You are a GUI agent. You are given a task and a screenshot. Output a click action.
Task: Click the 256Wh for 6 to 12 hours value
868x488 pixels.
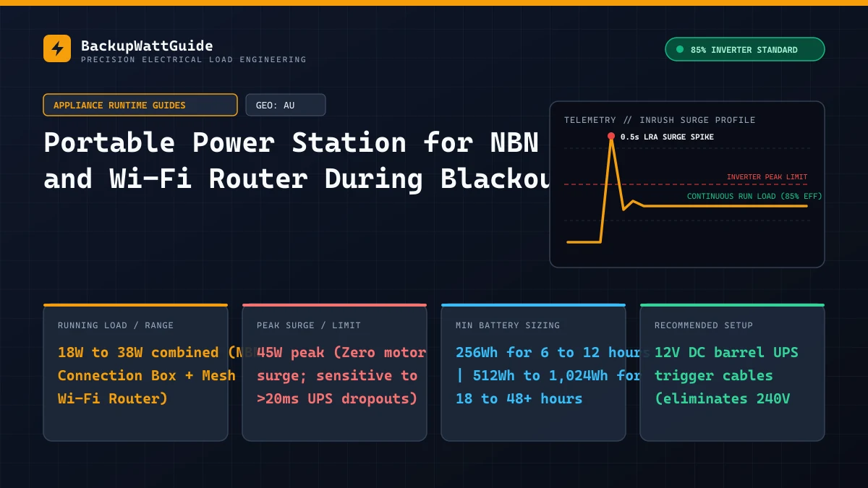point(553,352)
